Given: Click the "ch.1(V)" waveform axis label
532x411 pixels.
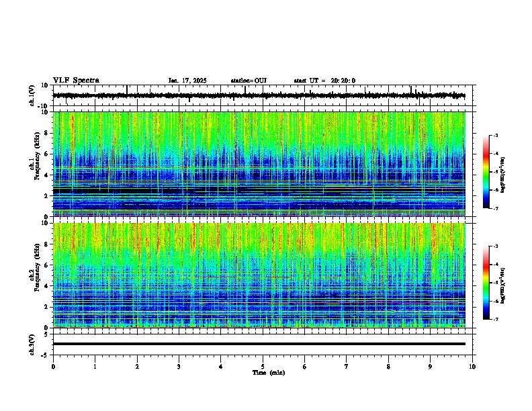Looking at the screenshot, I should click(x=32, y=95).
